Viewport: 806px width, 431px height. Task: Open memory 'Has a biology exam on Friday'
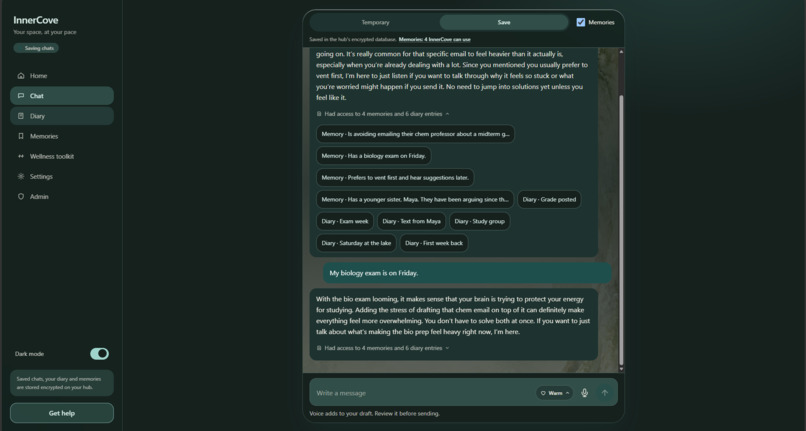tap(374, 156)
